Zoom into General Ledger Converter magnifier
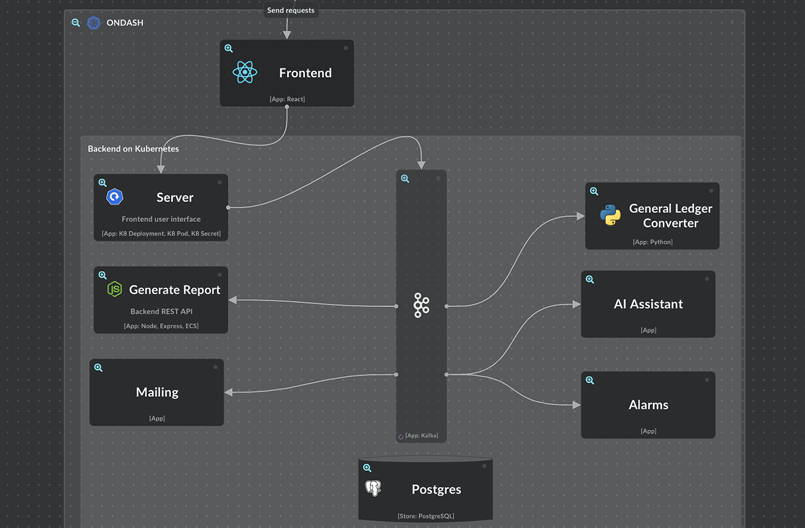The width and height of the screenshot is (805, 528). click(x=594, y=191)
